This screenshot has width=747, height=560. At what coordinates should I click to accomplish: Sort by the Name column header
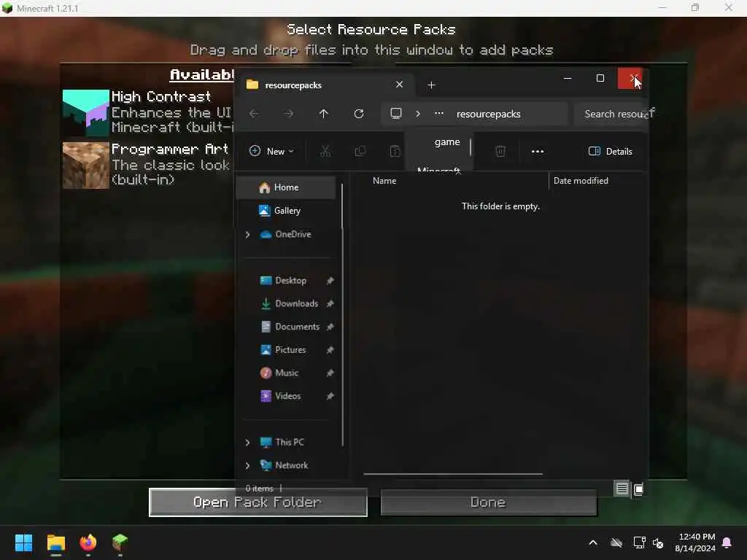pyautogui.click(x=384, y=181)
